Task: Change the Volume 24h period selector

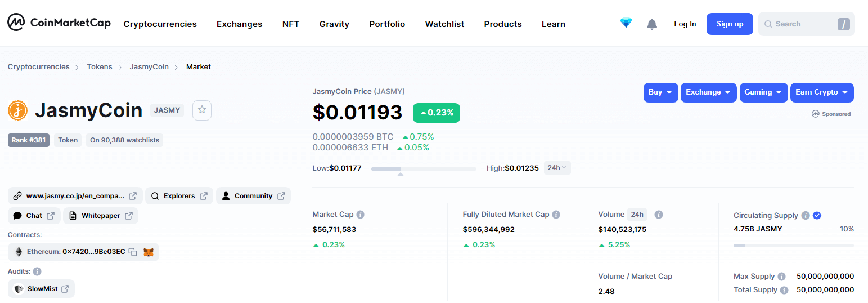Action: point(637,215)
